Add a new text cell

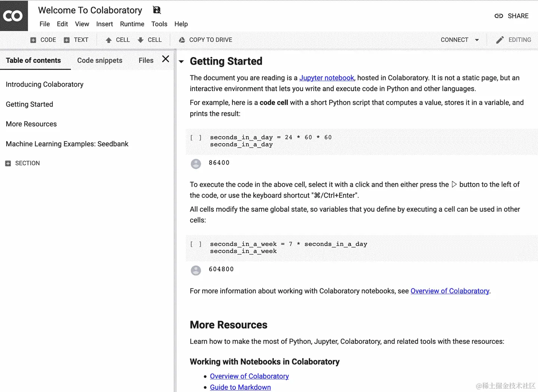[76, 40]
